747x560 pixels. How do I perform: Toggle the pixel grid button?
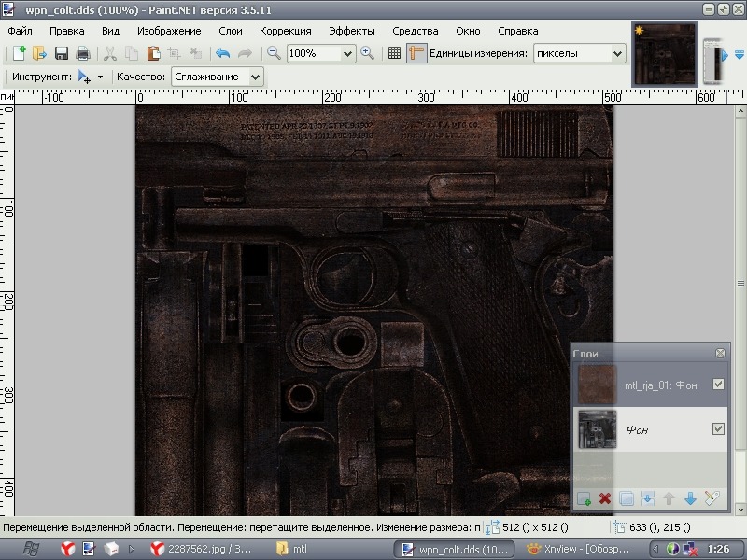click(394, 54)
